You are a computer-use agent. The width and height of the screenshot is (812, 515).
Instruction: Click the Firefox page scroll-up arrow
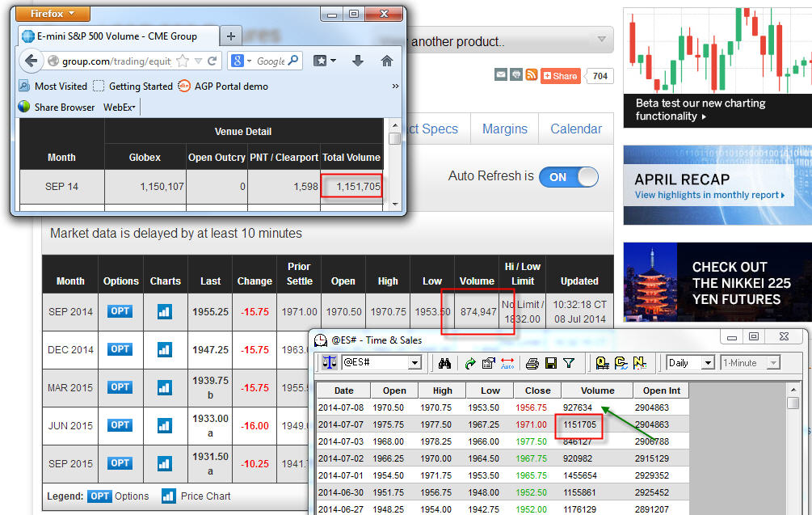coord(394,126)
